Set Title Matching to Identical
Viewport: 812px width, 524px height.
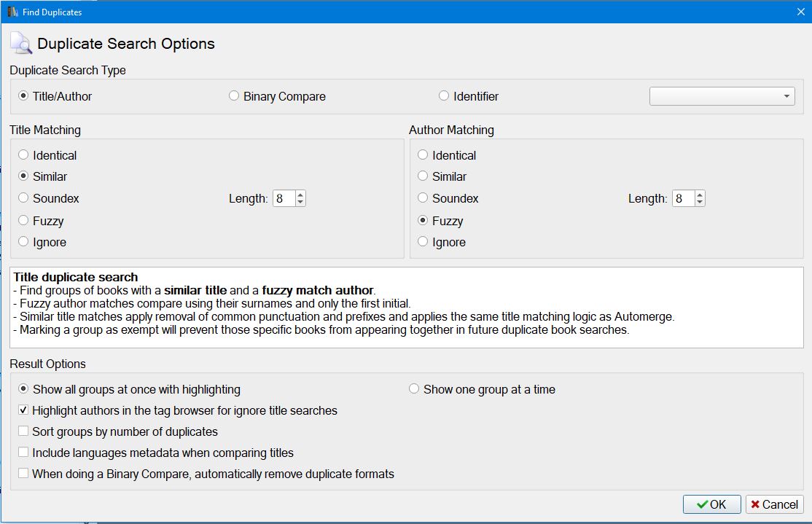[24, 155]
